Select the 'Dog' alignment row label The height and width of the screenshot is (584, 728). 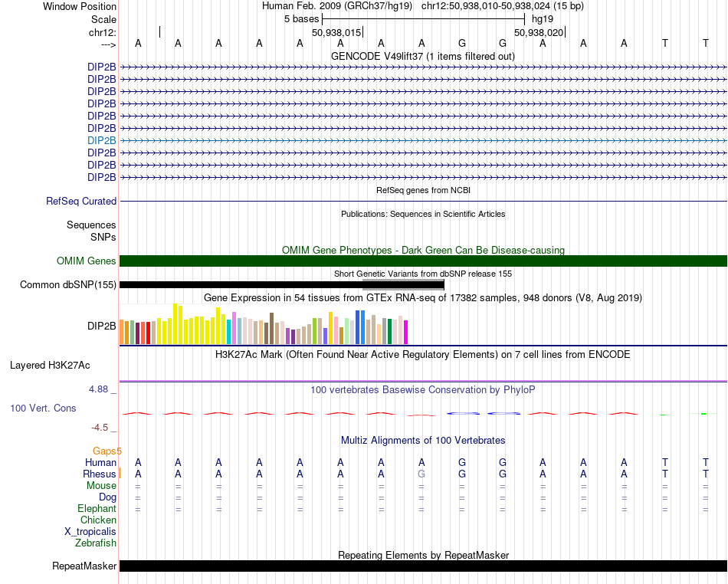[x=107, y=497]
